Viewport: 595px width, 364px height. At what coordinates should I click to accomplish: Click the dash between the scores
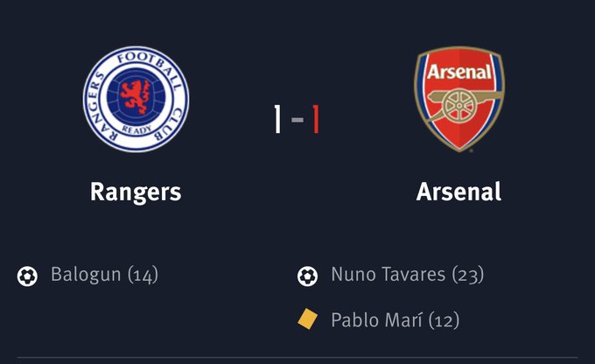[x=297, y=120]
